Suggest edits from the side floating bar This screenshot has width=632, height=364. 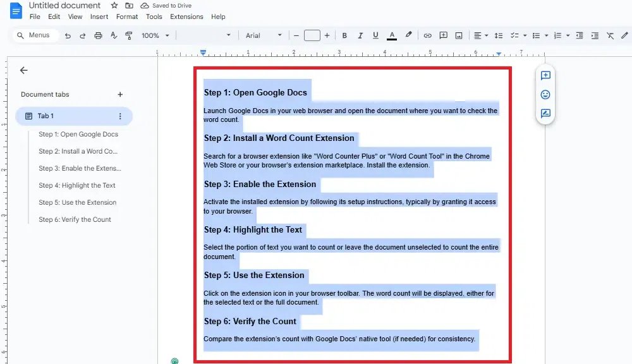[x=545, y=113]
